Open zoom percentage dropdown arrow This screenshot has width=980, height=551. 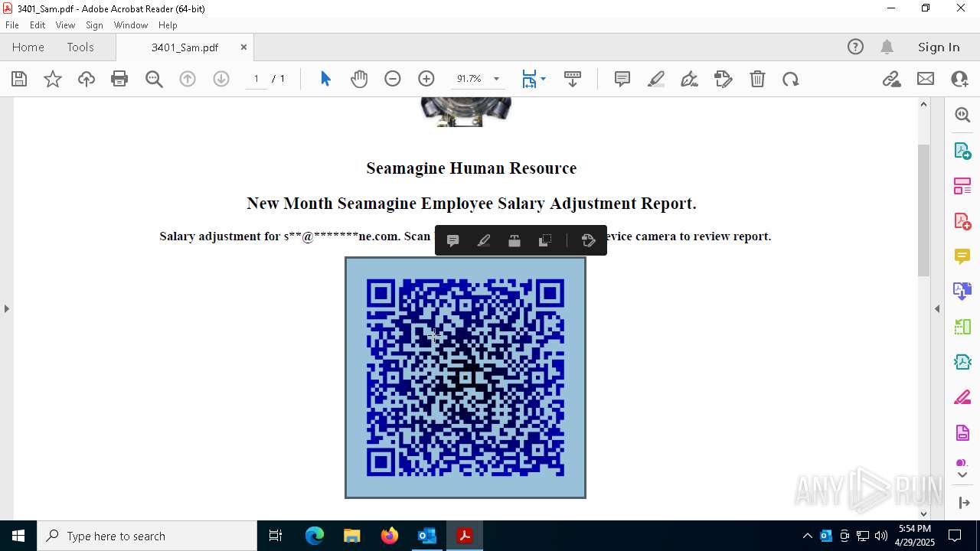tap(496, 79)
